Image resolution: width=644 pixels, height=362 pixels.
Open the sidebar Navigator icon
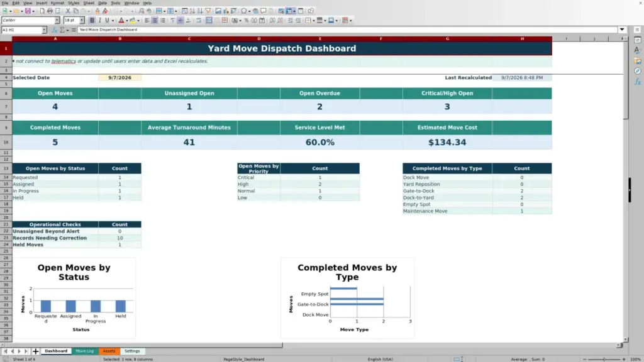pyautogui.click(x=638, y=71)
